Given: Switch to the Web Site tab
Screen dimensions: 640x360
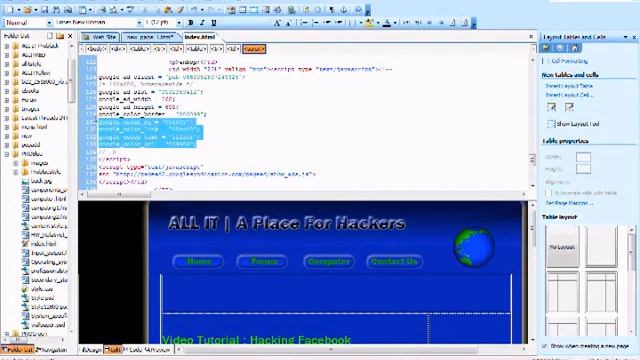Looking at the screenshot, I should pos(100,37).
